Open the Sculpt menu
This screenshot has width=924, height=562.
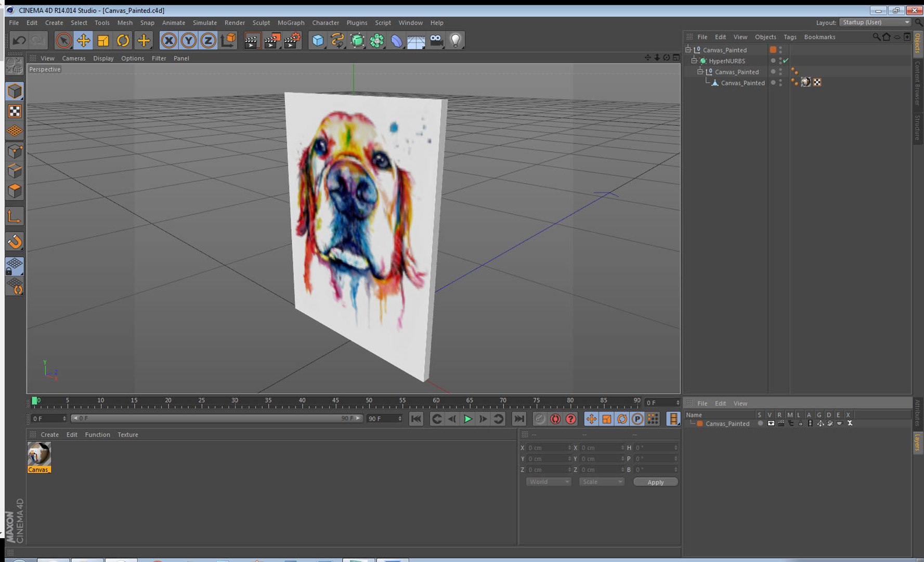(x=261, y=23)
